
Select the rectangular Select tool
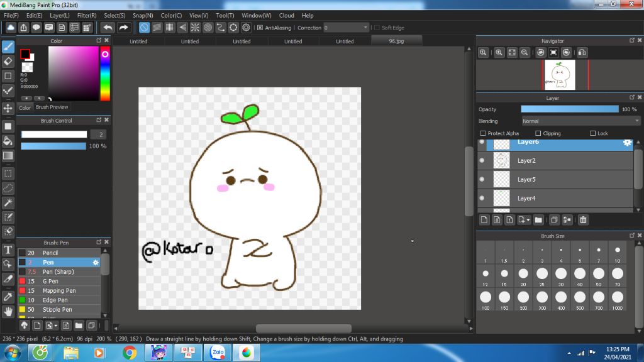pyautogui.click(x=8, y=173)
